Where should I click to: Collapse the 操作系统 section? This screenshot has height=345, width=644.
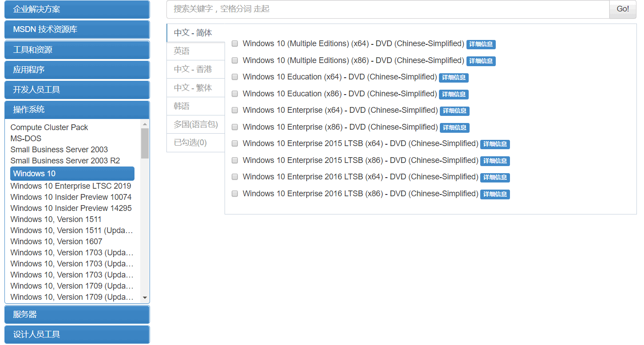pos(77,110)
